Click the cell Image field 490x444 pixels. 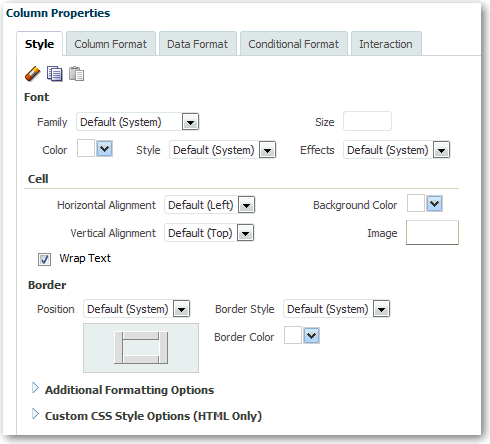(432, 232)
